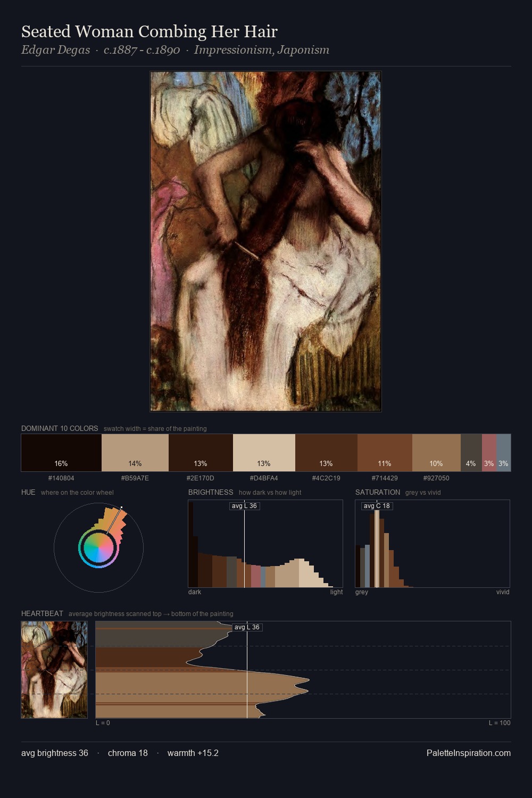Image resolution: width=532 pixels, height=798 pixels.
Task: Click the 'chroma 18' footer text
Action: [x=128, y=753]
